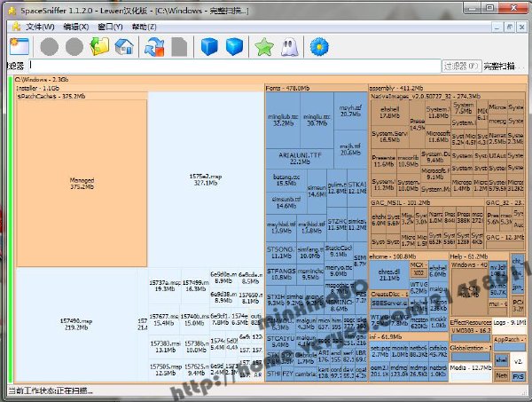This screenshot has width=532, height=402.
Task: Select the Managed 375.2Mb folder block
Action: (x=82, y=183)
